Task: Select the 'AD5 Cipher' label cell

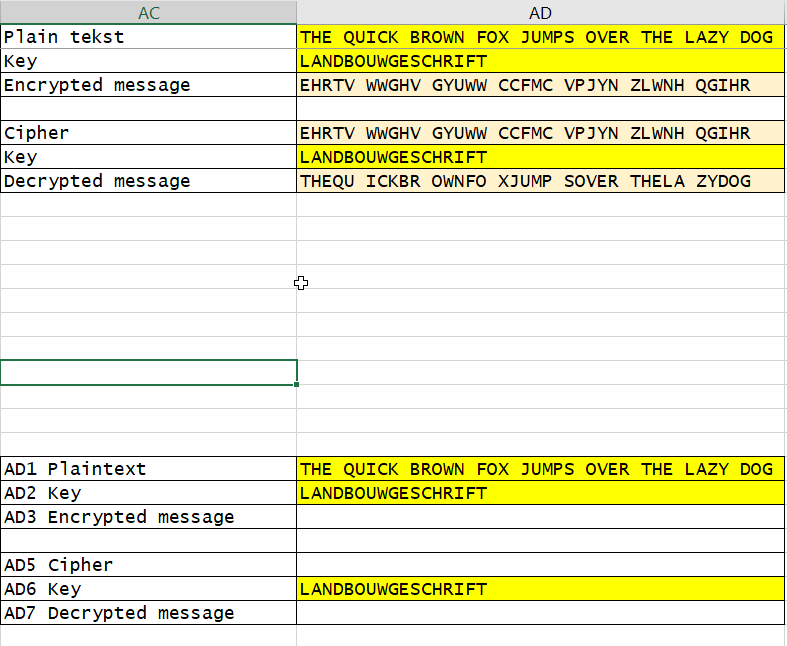Action: (x=148, y=565)
